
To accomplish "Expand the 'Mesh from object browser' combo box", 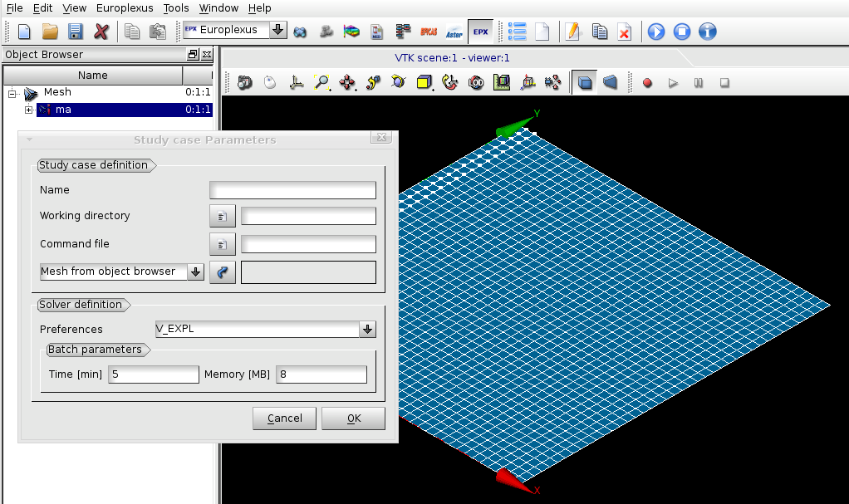I will [196, 272].
